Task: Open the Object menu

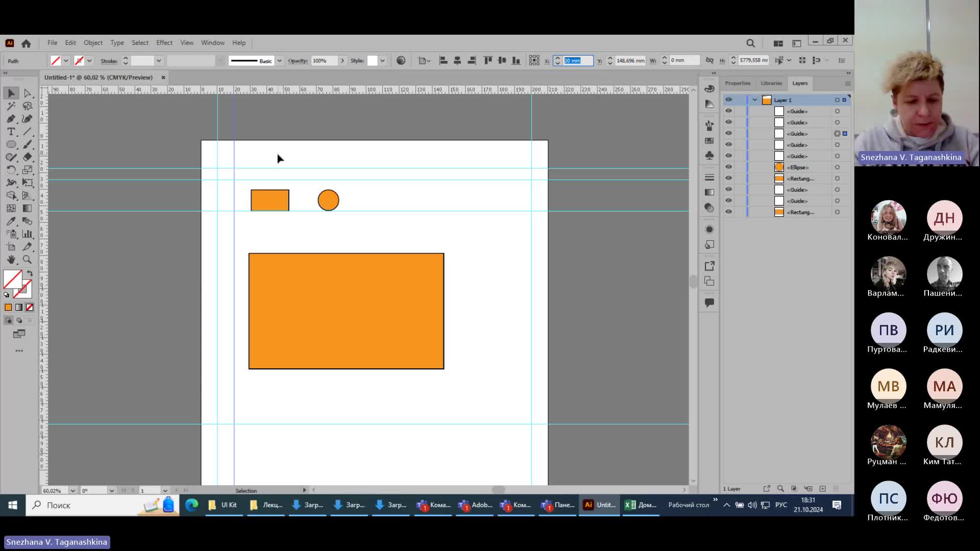Action: pyautogui.click(x=93, y=43)
